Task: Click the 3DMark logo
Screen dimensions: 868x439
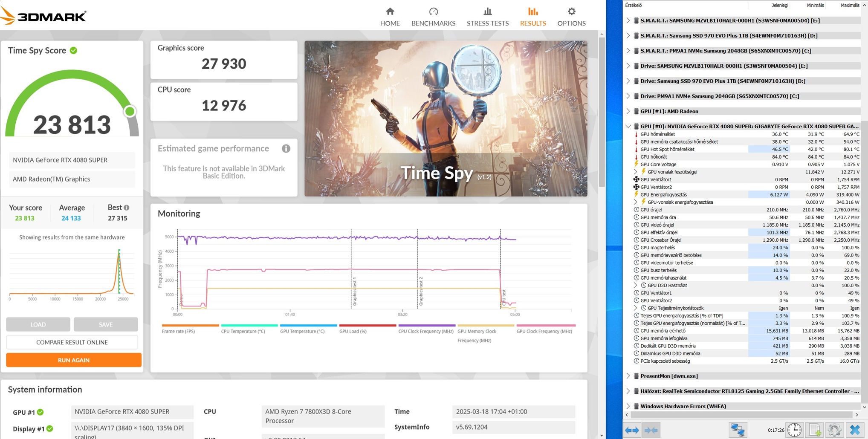Action: [x=43, y=16]
